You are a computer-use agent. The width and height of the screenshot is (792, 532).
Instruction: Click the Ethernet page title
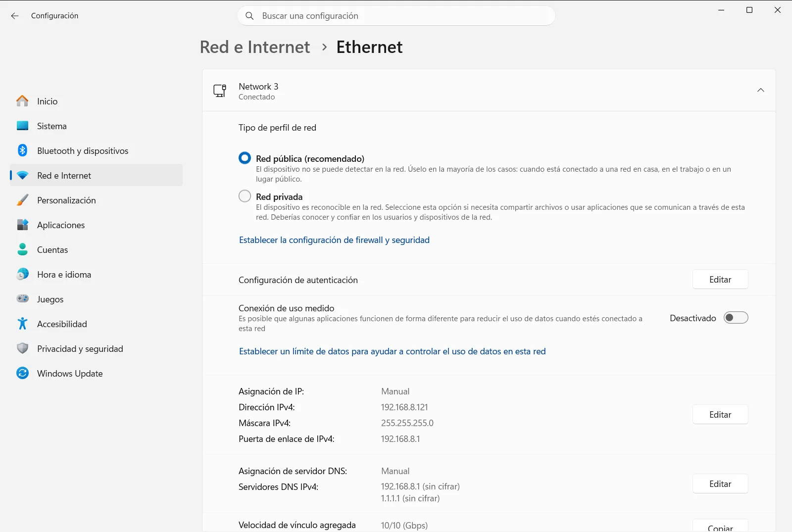(369, 47)
